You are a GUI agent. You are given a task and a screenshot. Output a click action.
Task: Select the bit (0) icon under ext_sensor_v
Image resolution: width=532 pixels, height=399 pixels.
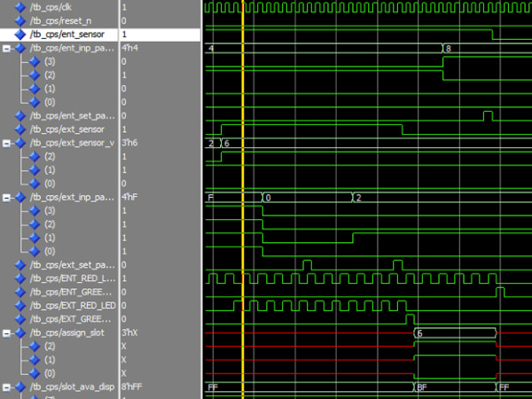click(35, 184)
